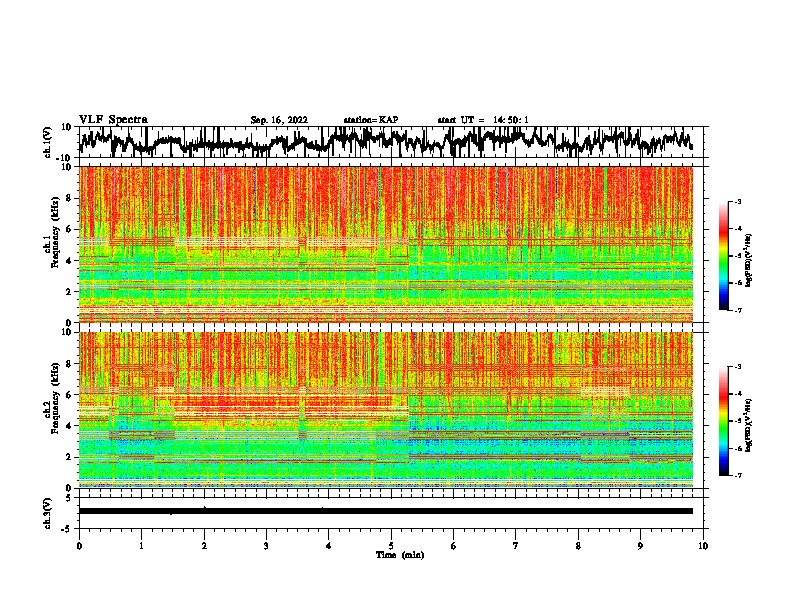
Task: Click the time axis tick label "9"
Action: click(640, 546)
